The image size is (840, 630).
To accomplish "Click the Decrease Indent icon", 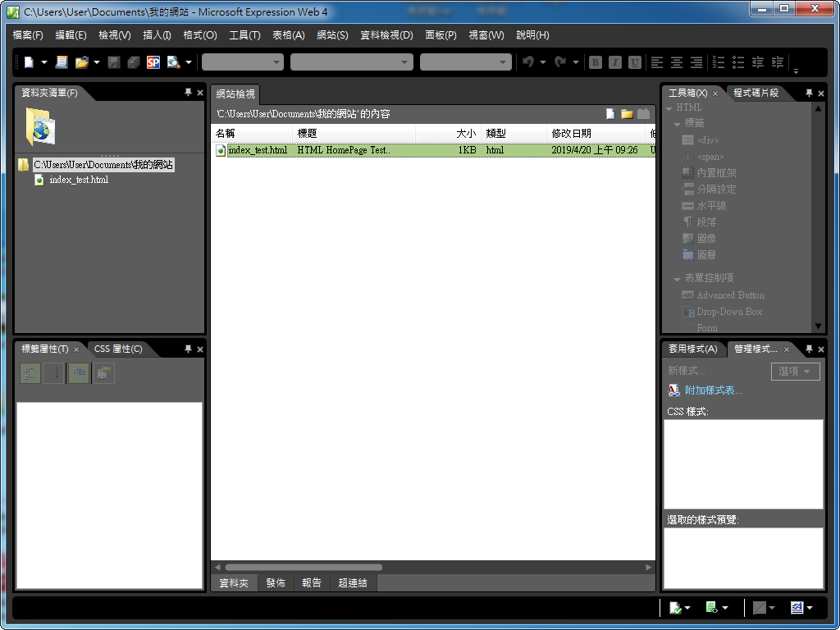I will coord(758,62).
